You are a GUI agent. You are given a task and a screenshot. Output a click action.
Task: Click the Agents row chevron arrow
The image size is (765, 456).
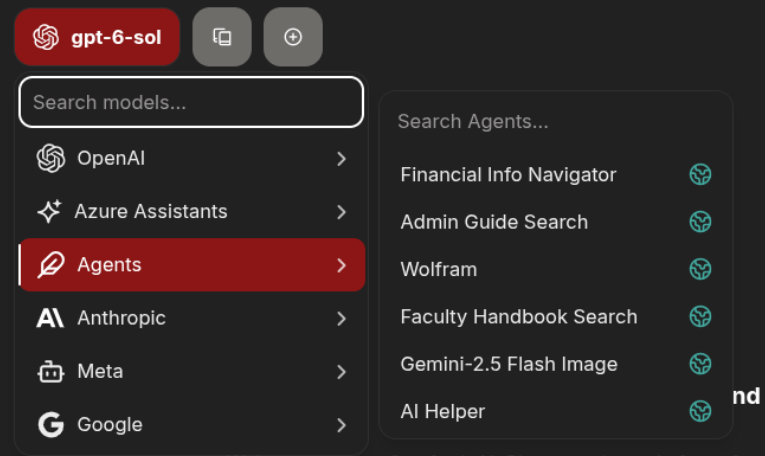click(342, 265)
